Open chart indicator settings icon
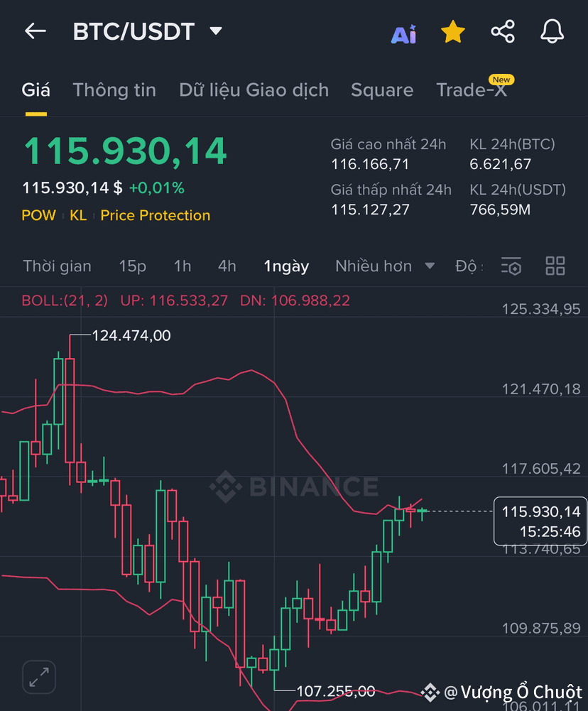The image size is (588, 711). click(511, 266)
